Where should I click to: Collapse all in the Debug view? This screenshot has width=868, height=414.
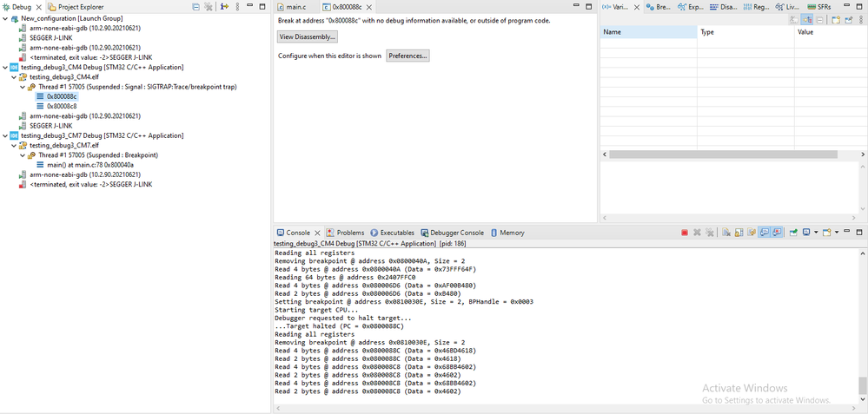[195, 7]
